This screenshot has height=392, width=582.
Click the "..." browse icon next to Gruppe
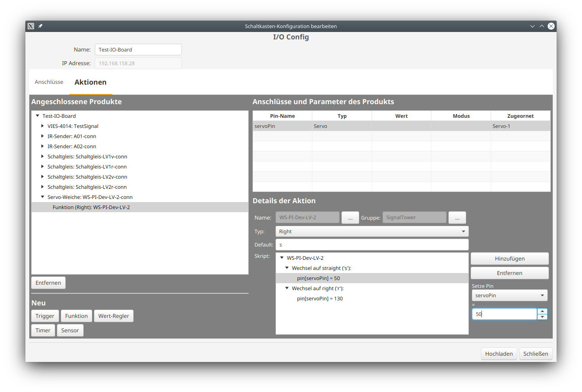pos(457,217)
